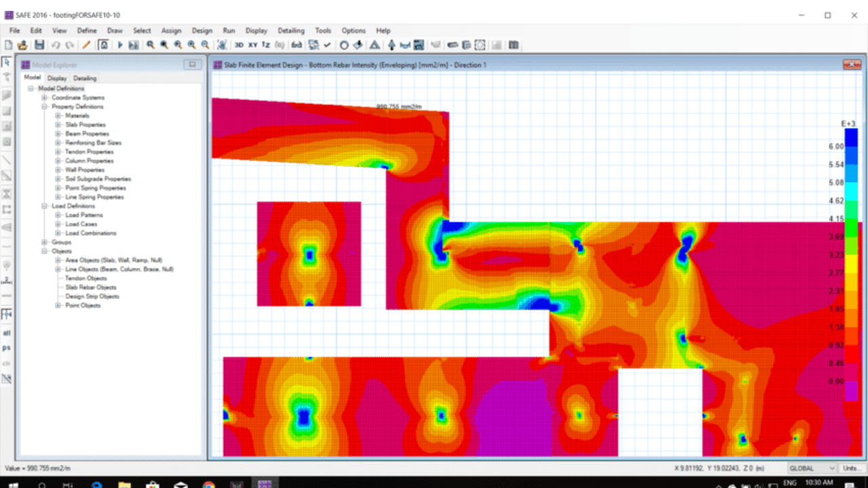Set the XY plan view icon
The width and height of the screenshot is (868, 488).
point(252,45)
